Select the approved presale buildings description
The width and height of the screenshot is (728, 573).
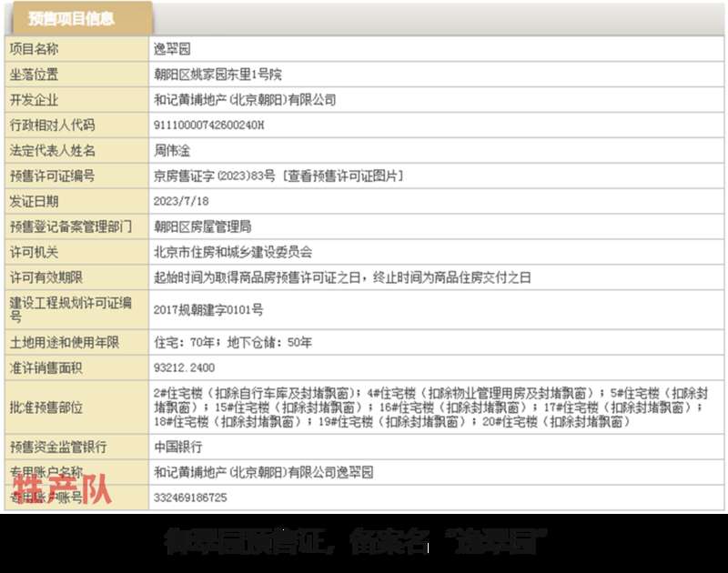click(431, 407)
